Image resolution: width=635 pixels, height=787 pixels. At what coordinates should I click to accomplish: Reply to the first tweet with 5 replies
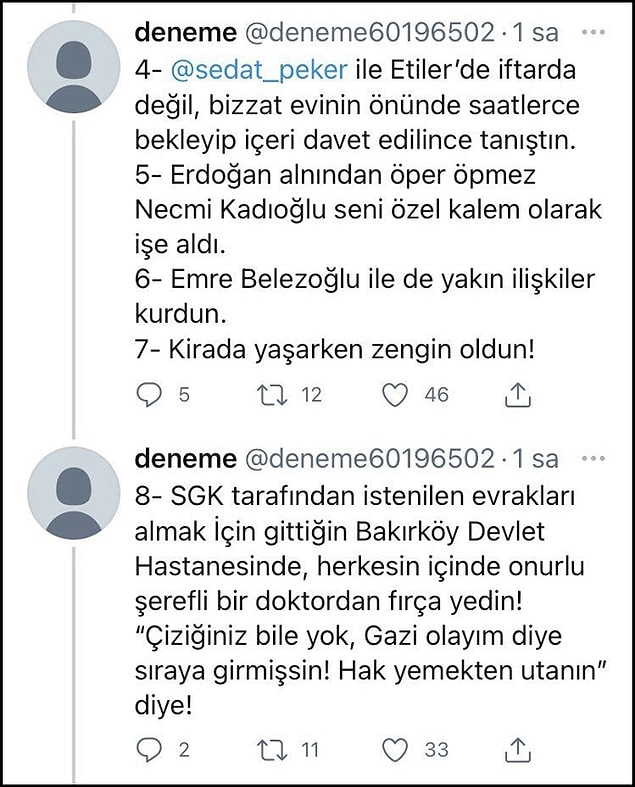[149, 395]
